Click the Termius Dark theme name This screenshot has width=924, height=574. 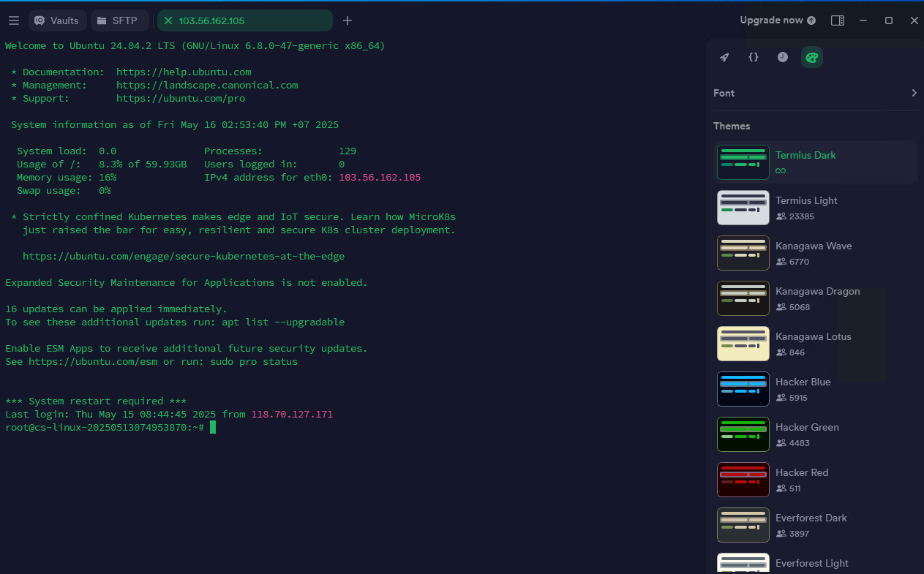click(x=805, y=155)
